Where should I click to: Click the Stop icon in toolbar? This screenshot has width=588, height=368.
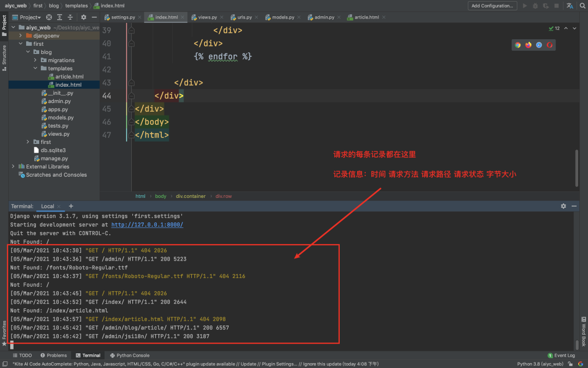point(556,5)
